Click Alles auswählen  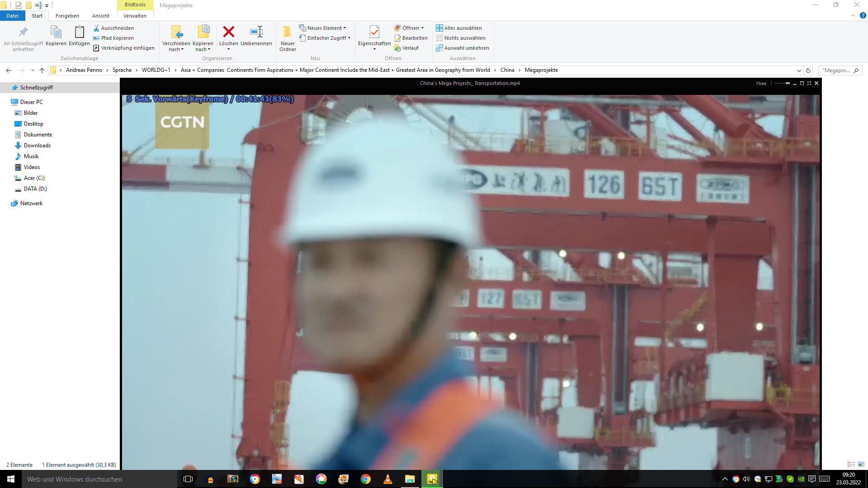[459, 28]
